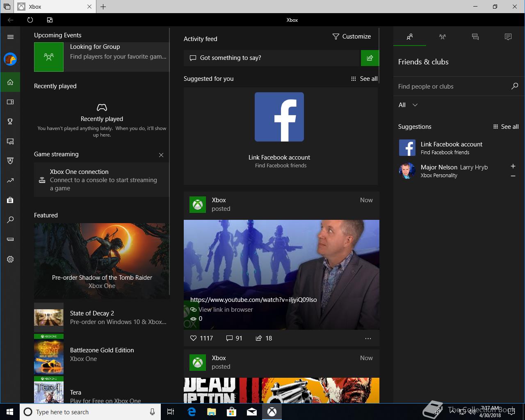525x420 pixels.
Task: Open Red Dead Redemption post image
Action: pyautogui.click(x=281, y=390)
